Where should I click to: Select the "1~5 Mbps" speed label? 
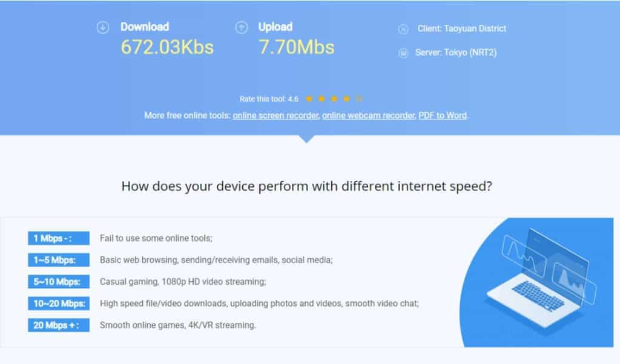[58, 260]
